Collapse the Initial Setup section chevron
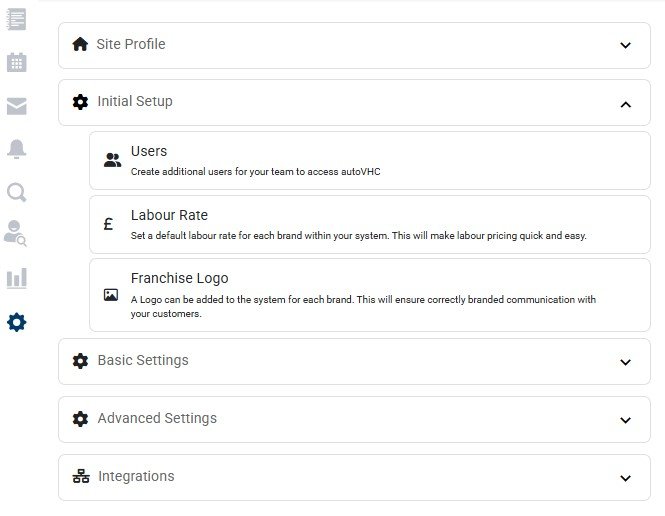 625,103
